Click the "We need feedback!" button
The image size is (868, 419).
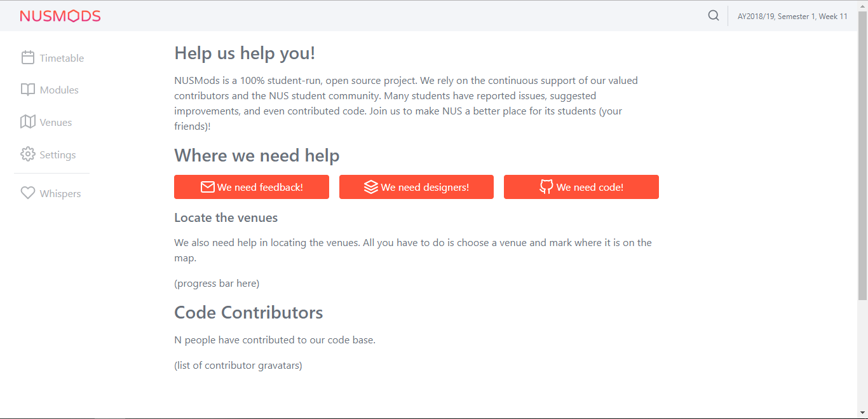pyautogui.click(x=252, y=187)
